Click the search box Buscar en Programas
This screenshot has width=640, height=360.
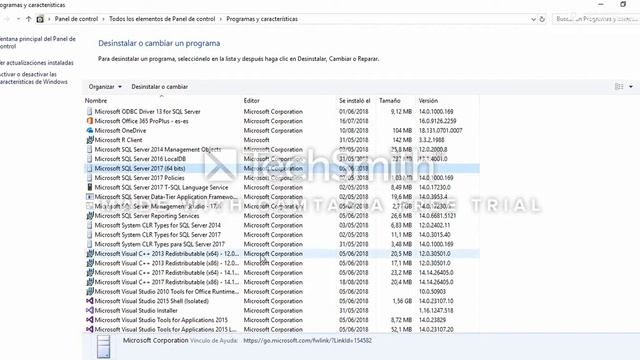pyautogui.click(x=596, y=19)
